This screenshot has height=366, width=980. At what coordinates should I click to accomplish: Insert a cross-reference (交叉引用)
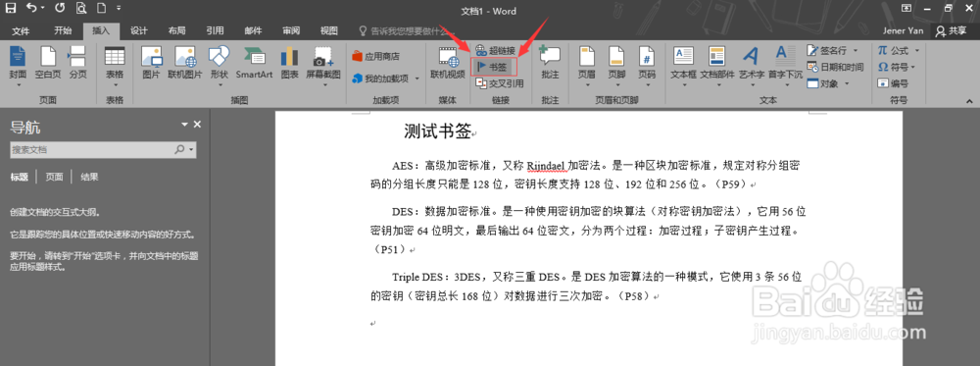pos(499,82)
